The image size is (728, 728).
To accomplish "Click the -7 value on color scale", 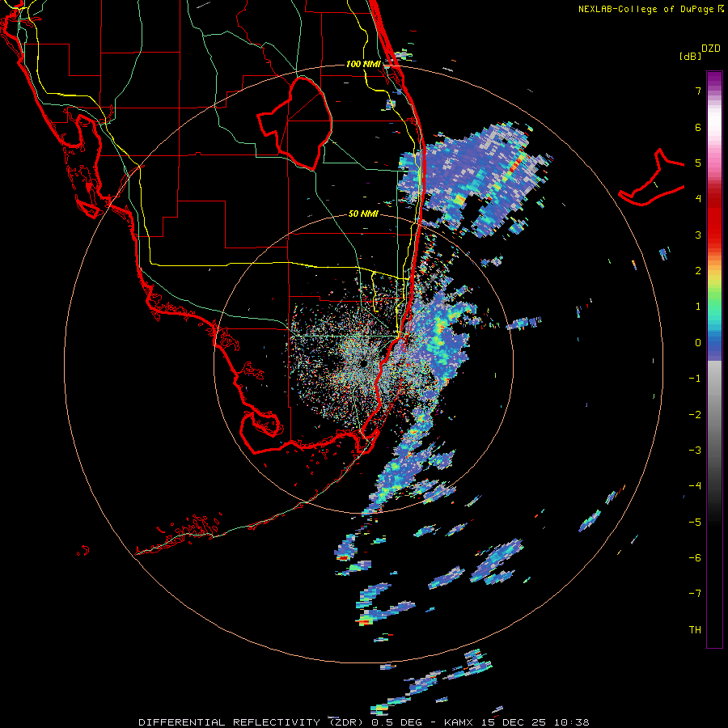I will tap(695, 594).
